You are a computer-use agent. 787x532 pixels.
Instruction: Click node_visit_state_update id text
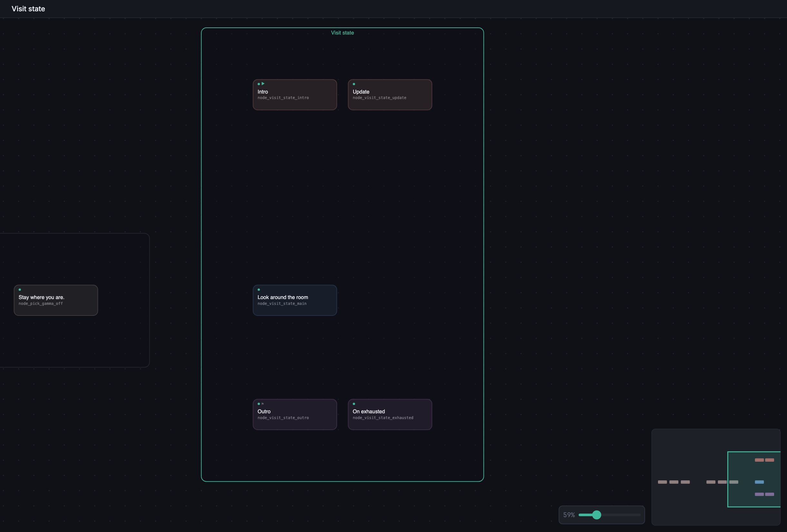[x=379, y=98]
